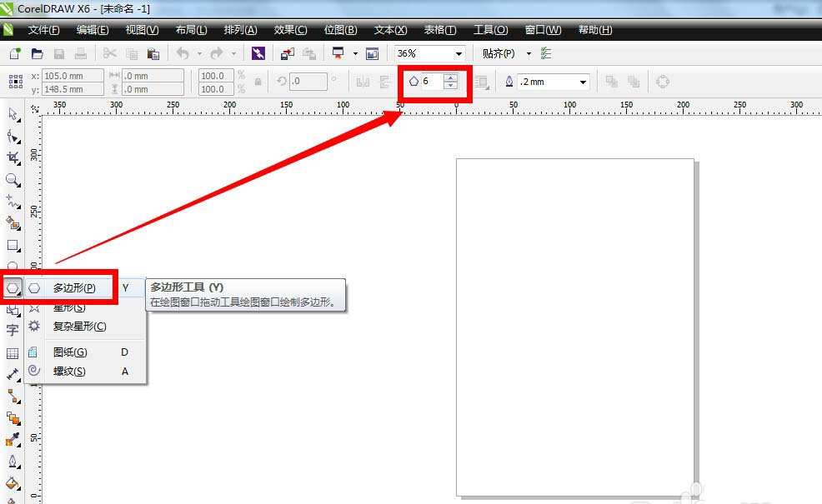Select the Freehand curve tool
Screen dimensions: 822x504
tap(13, 202)
